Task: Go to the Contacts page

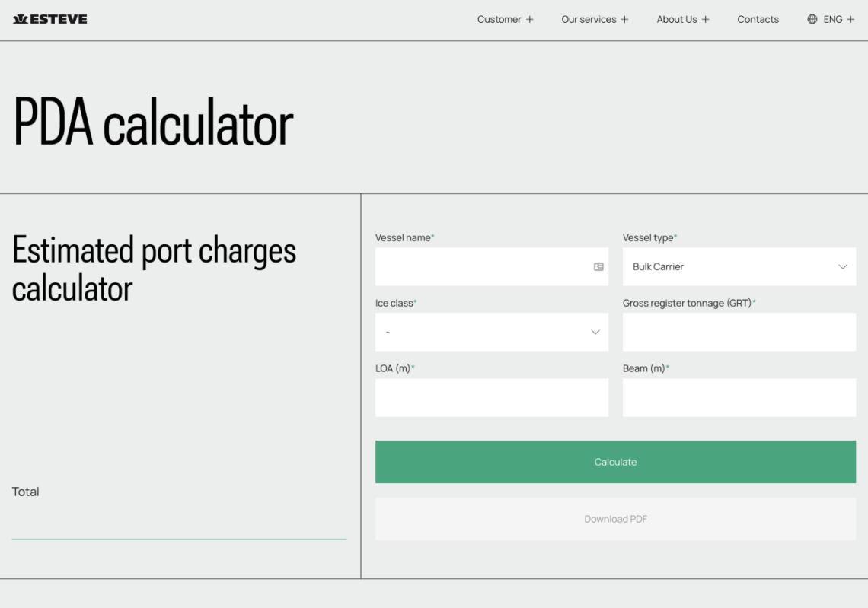Action: (x=758, y=20)
